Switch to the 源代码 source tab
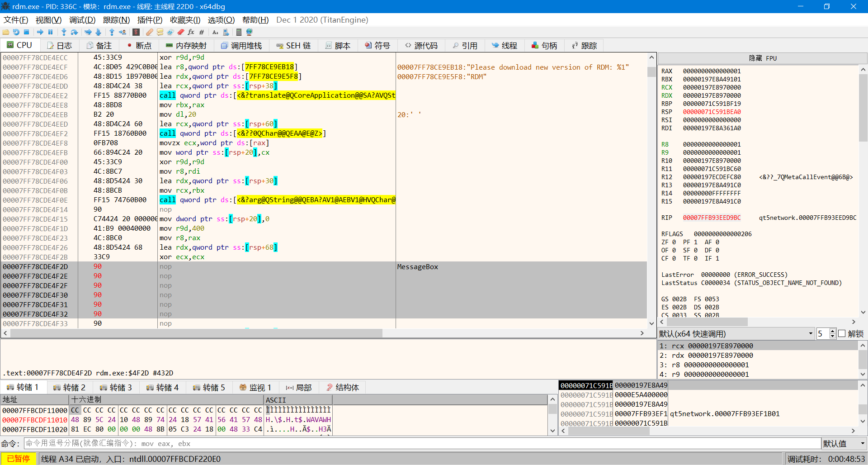The width and height of the screenshot is (868, 465). pyautogui.click(x=421, y=46)
